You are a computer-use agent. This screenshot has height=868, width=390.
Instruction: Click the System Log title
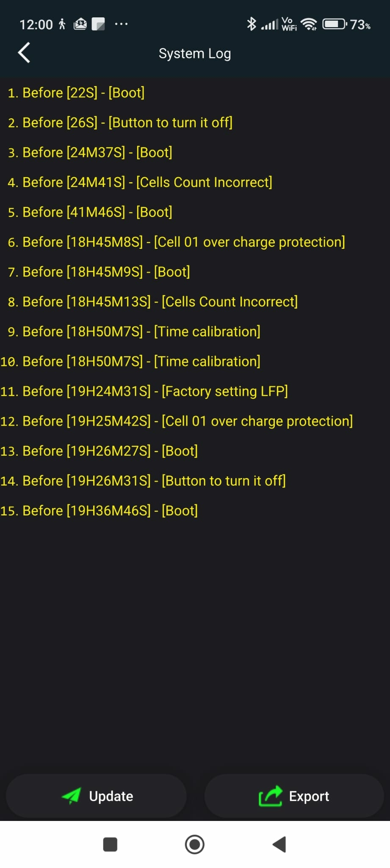tap(195, 54)
